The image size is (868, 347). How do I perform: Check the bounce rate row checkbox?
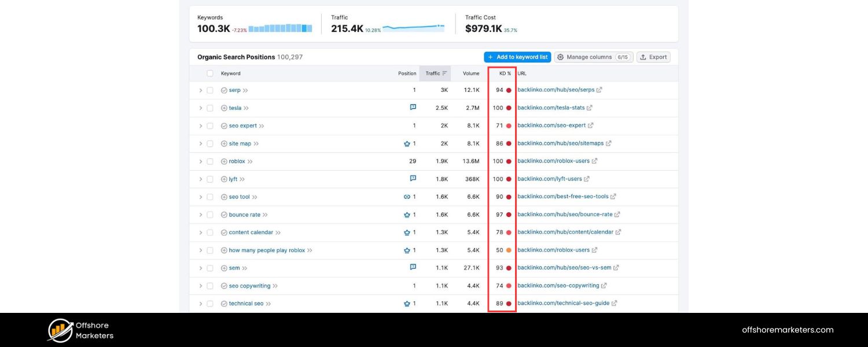[210, 215]
